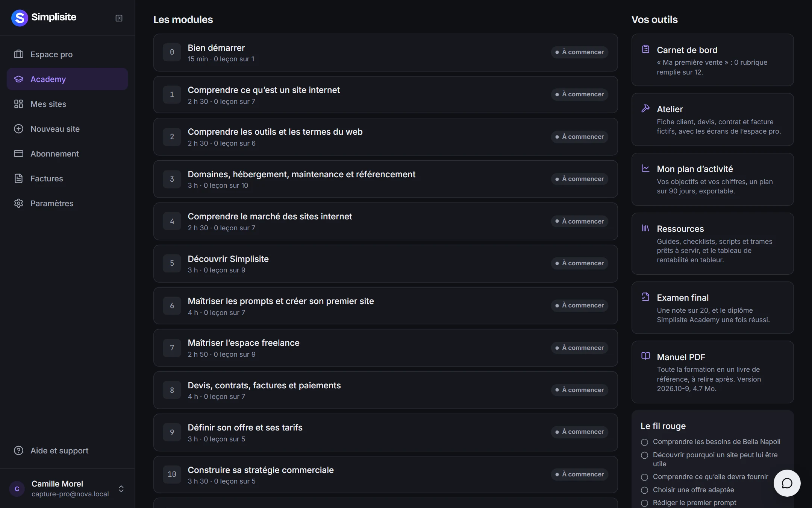Open Abonnement menu item
The image size is (812, 508).
click(x=67, y=154)
